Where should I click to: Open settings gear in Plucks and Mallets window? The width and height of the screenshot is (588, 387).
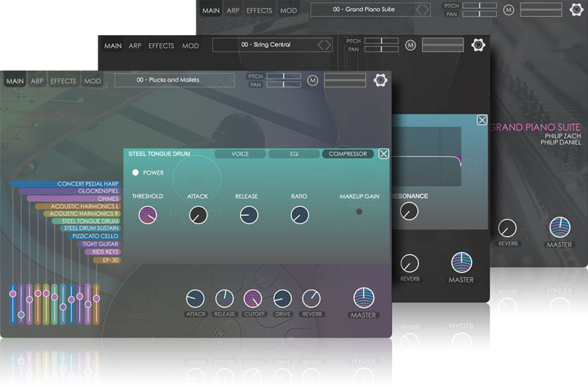[x=381, y=81]
